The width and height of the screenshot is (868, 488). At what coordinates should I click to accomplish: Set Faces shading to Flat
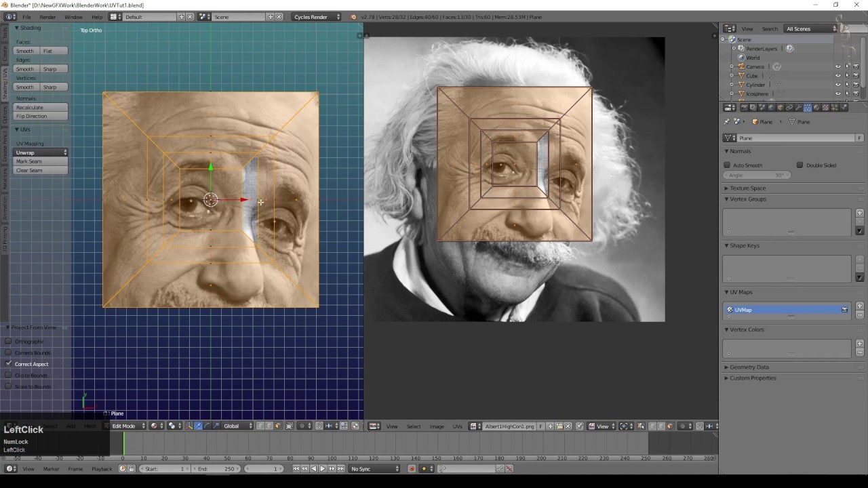[x=54, y=51]
